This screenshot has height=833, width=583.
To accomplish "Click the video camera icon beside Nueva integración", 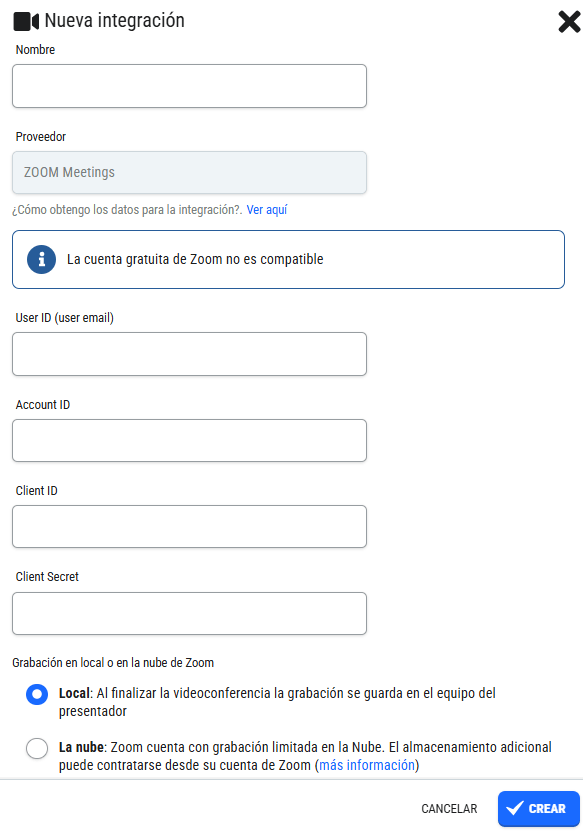I will (26, 22).
